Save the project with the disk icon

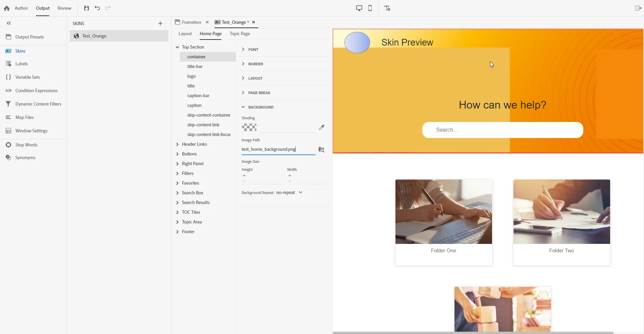click(87, 8)
